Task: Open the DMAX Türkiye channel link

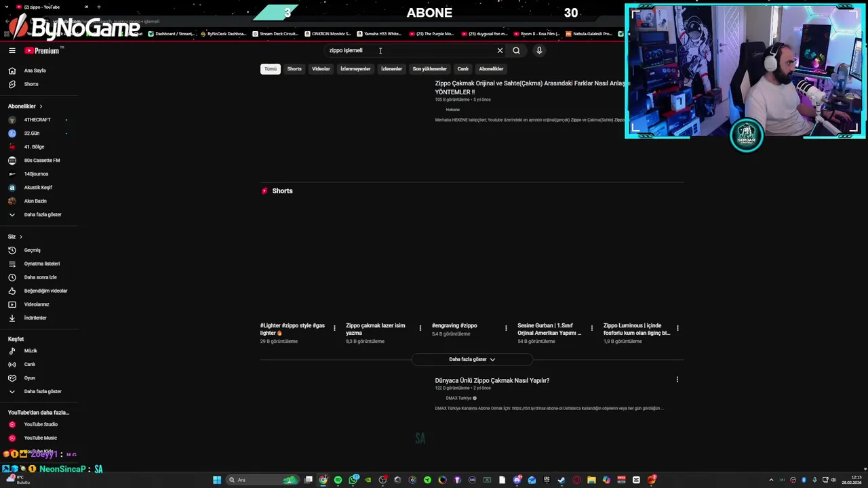Action: pyautogui.click(x=458, y=398)
